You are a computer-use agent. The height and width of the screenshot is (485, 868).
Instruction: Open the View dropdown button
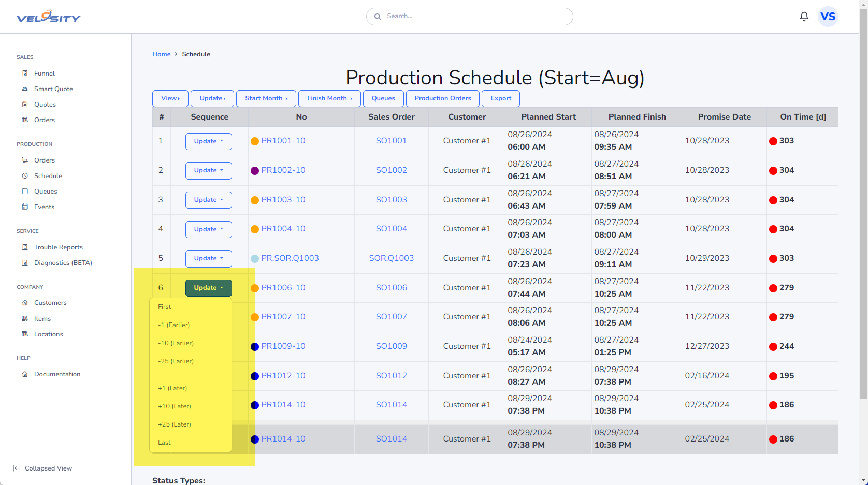(x=170, y=98)
